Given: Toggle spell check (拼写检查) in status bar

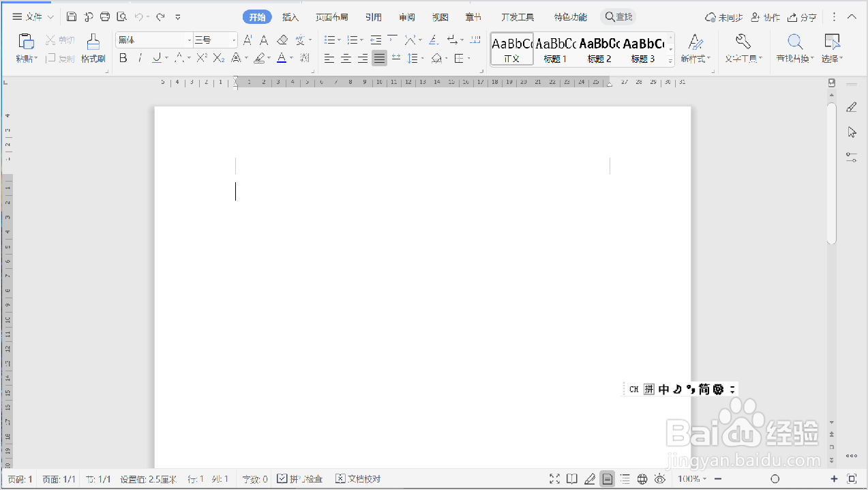Looking at the screenshot, I should pyautogui.click(x=300, y=479).
